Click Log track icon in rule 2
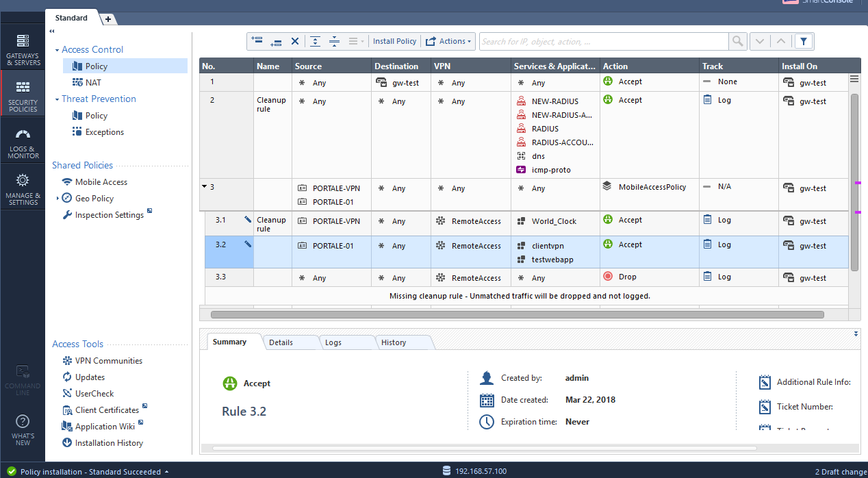 (x=708, y=100)
